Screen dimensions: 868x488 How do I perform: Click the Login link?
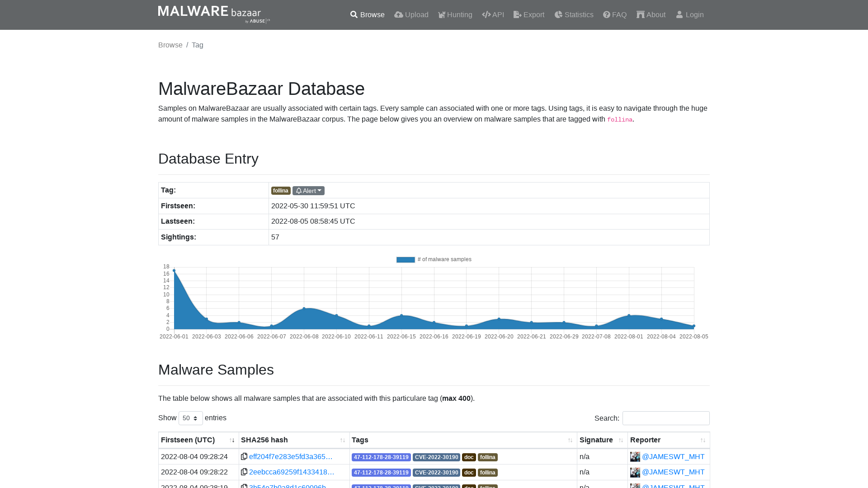pyautogui.click(x=690, y=15)
